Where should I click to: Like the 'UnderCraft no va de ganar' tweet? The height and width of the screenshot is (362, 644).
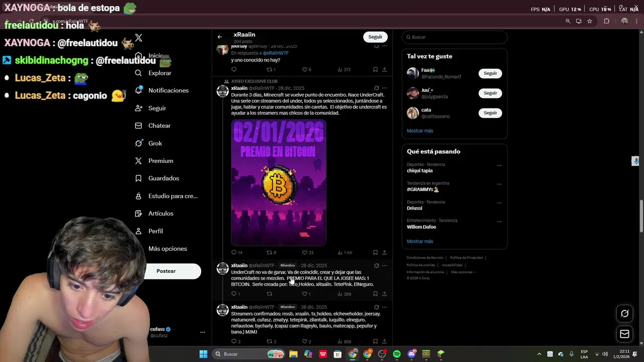coord(305,294)
